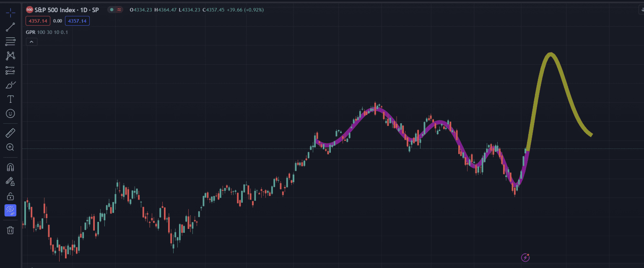Select the text annotation tool
The height and width of the screenshot is (268, 644).
pyautogui.click(x=10, y=99)
